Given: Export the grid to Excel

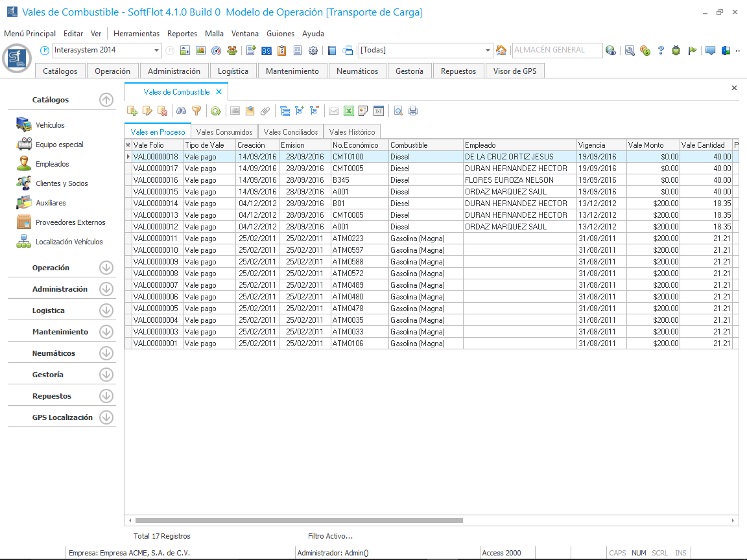Looking at the screenshot, I should (x=348, y=111).
